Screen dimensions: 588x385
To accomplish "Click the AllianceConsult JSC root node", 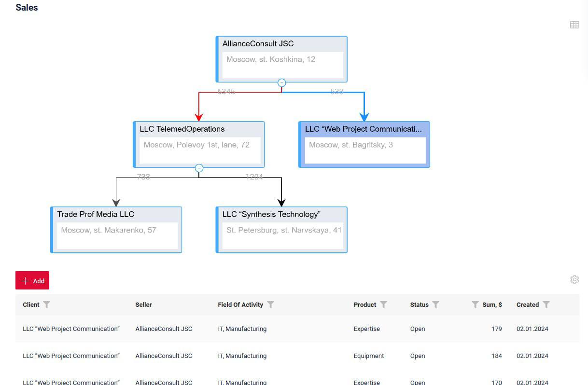I will click(x=281, y=59).
